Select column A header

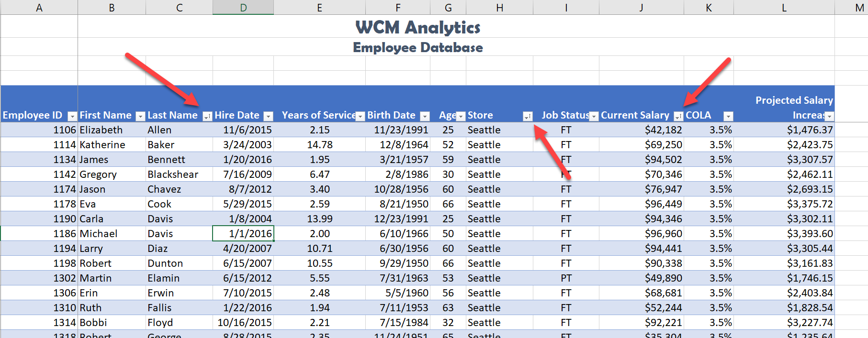point(39,8)
